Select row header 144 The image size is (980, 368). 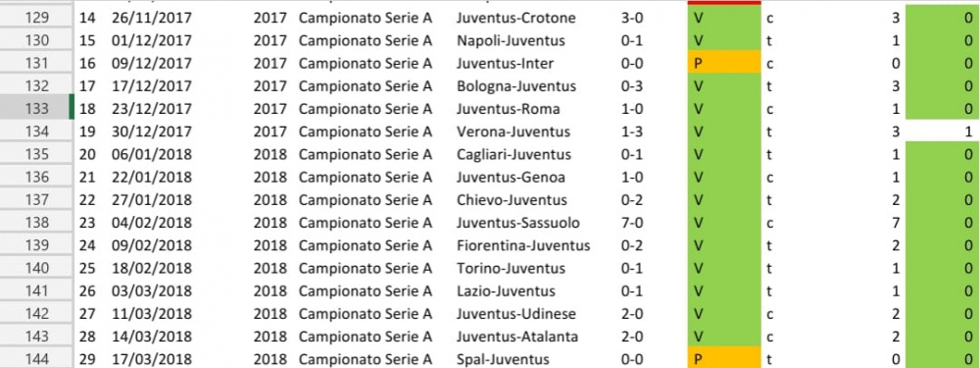(36, 359)
